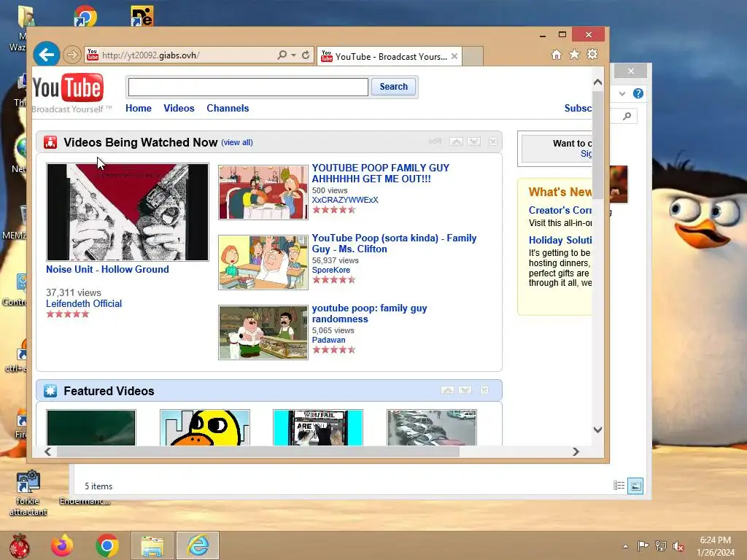Click the Search button

[x=393, y=87]
